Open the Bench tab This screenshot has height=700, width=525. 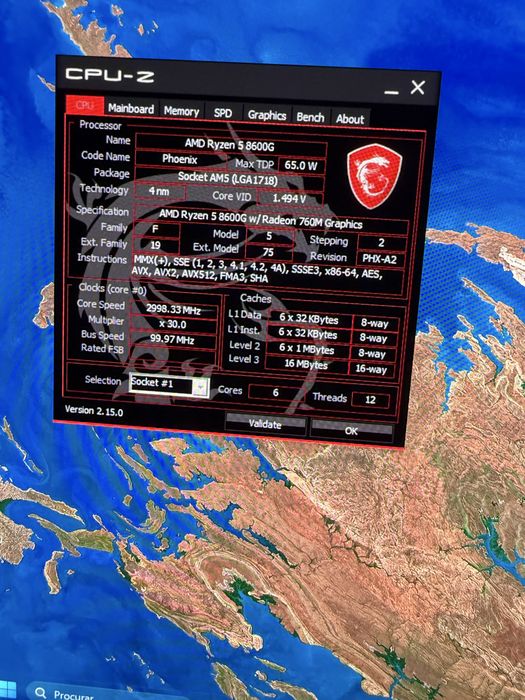coord(310,117)
